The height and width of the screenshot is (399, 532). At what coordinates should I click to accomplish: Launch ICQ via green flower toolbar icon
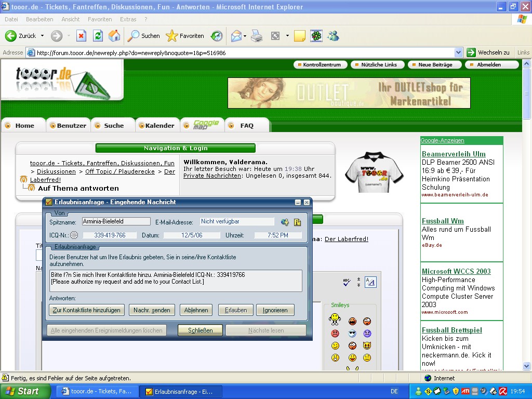(316, 36)
